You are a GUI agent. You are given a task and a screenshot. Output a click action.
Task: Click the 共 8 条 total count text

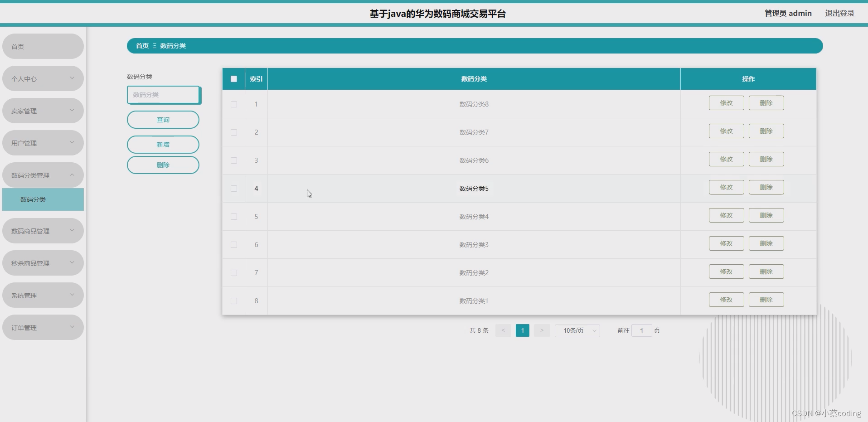[x=479, y=330]
